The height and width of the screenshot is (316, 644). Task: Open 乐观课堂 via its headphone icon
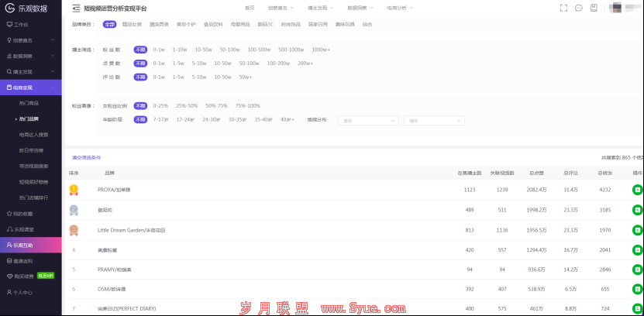click(x=9, y=229)
